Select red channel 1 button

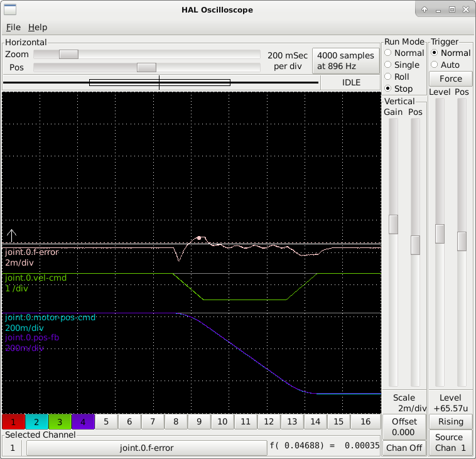13,422
